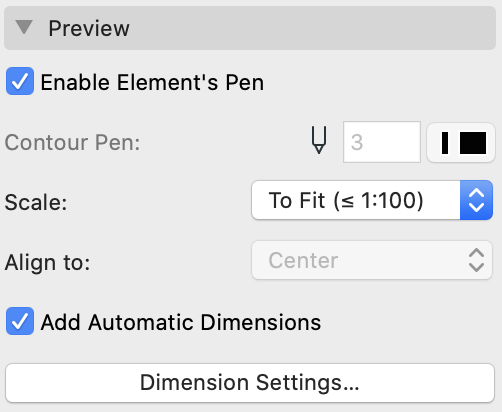The height and width of the screenshot is (412, 502).
Task: Click the Add Automatic Dimensions label
Action: coord(181,322)
